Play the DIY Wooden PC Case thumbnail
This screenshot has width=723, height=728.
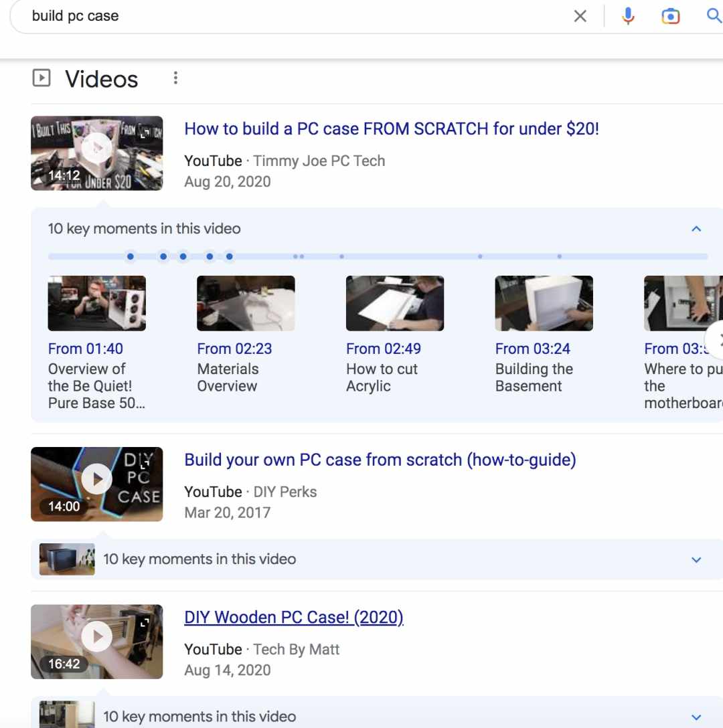[96, 642]
